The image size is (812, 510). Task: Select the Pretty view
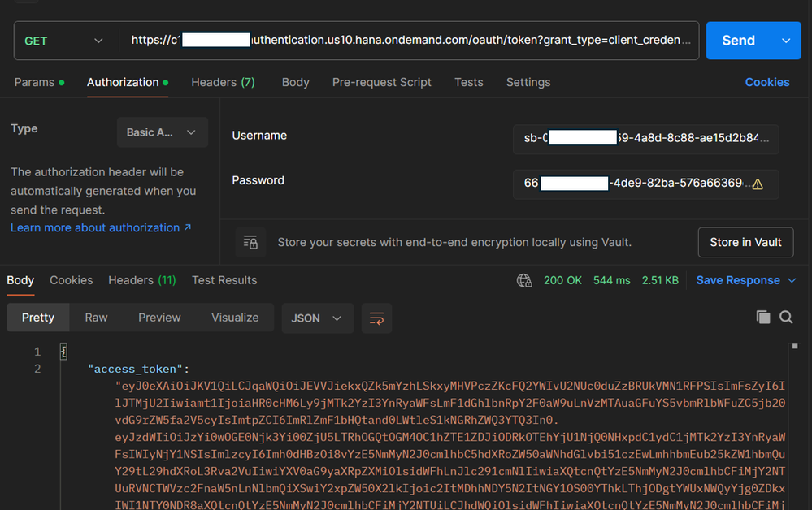[38, 318]
